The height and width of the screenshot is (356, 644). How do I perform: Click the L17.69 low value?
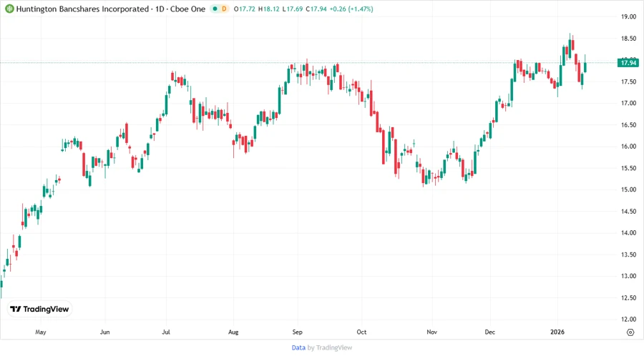pos(293,9)
